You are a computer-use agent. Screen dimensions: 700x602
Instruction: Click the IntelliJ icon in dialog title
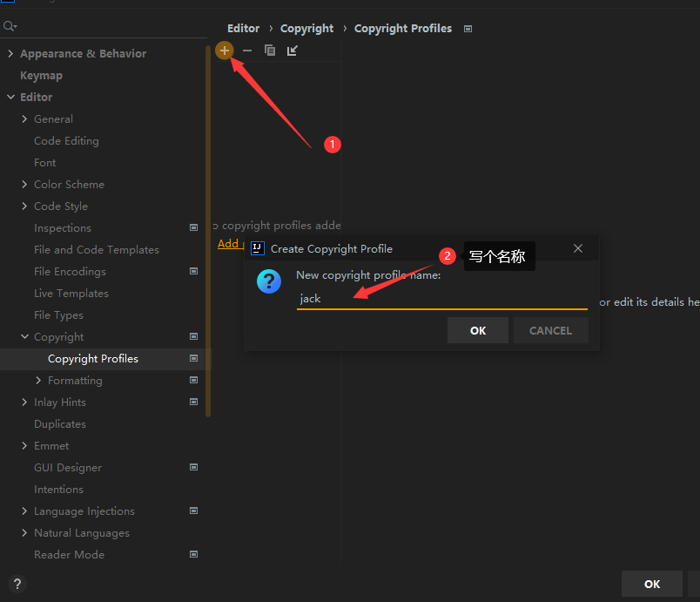258,248
